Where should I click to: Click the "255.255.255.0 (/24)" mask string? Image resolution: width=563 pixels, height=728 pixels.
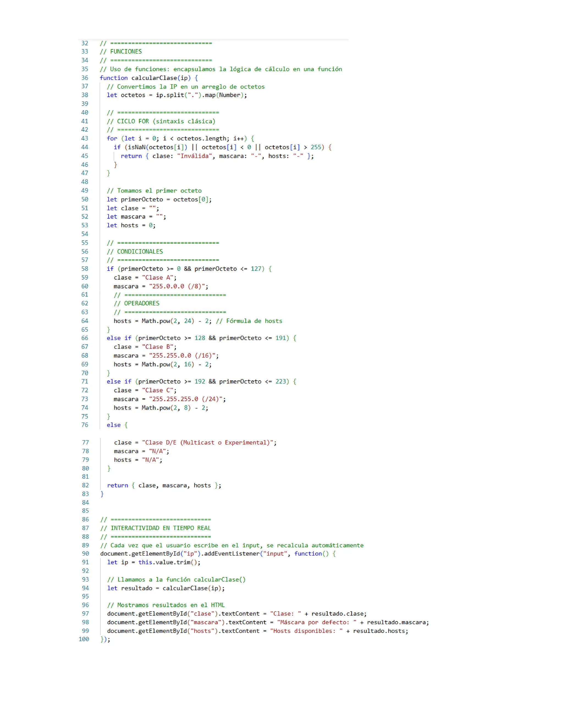(x=186, y=399)
